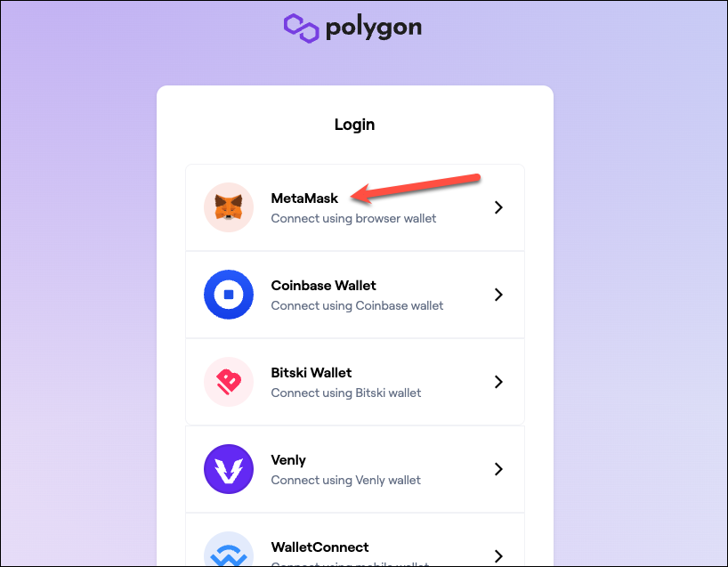This screenshot has height=567, width=728.
Task: Click the Venly purple V icon
Action: pyautogui.click(x=229, y=469)
